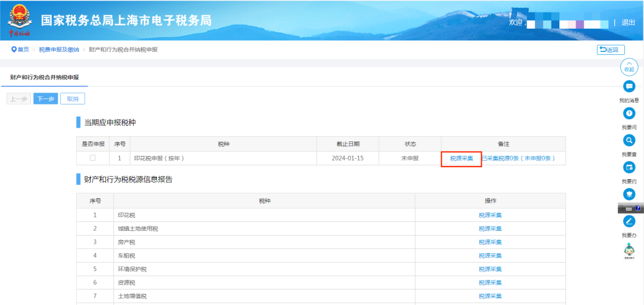Click the 截止日期 column header
The width and height of the screenshot is (644, 305).
348,144
